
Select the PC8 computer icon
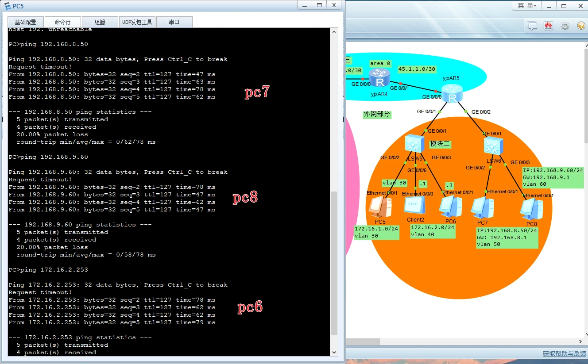click(x=532, y=209)
